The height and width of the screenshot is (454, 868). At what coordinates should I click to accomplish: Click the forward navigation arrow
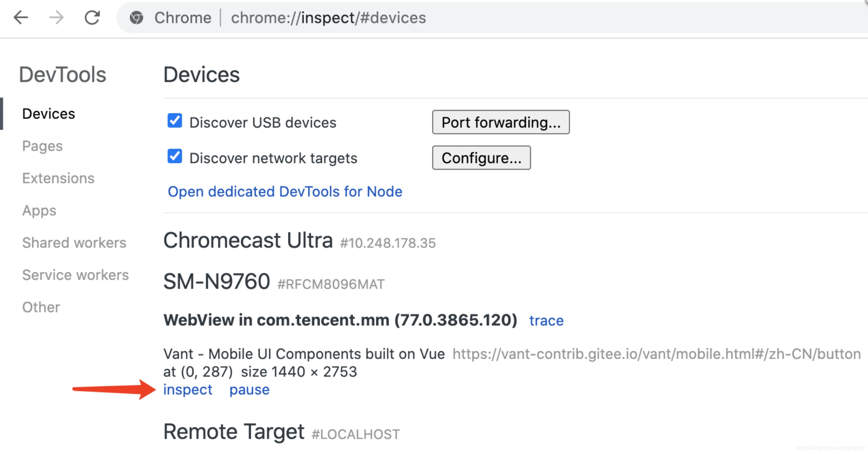[57, 17]
